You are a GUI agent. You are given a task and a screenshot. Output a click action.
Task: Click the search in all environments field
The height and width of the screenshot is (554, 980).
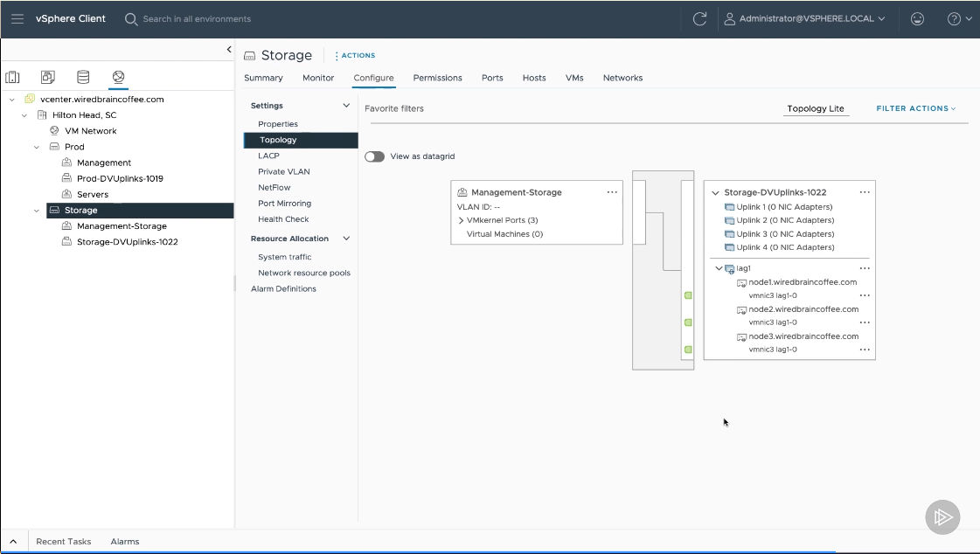click(x=197, y=18)
